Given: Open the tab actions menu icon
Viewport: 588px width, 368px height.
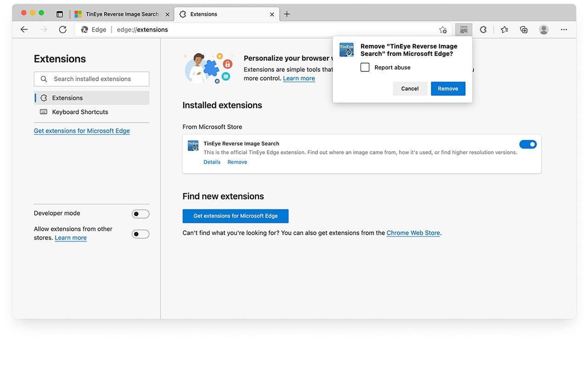Looking at the screenshot, I should pos(60,14).
